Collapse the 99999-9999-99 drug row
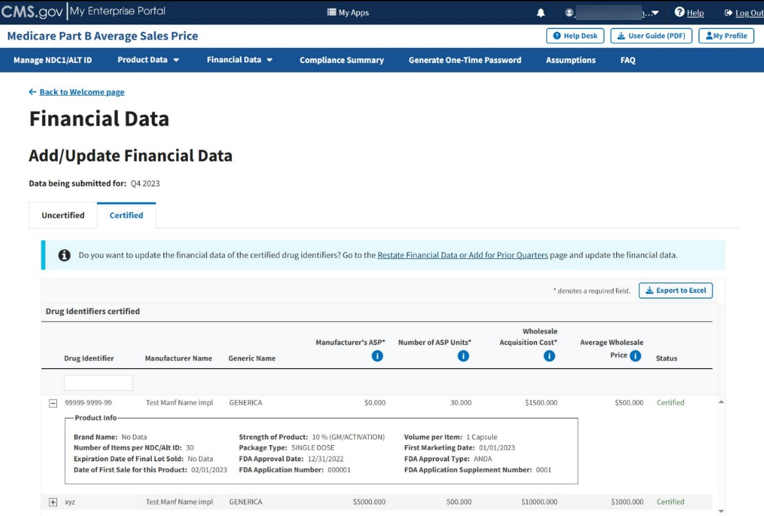This screenshot has height=516, width=764. pyautogui.click(x=53, y=403)
